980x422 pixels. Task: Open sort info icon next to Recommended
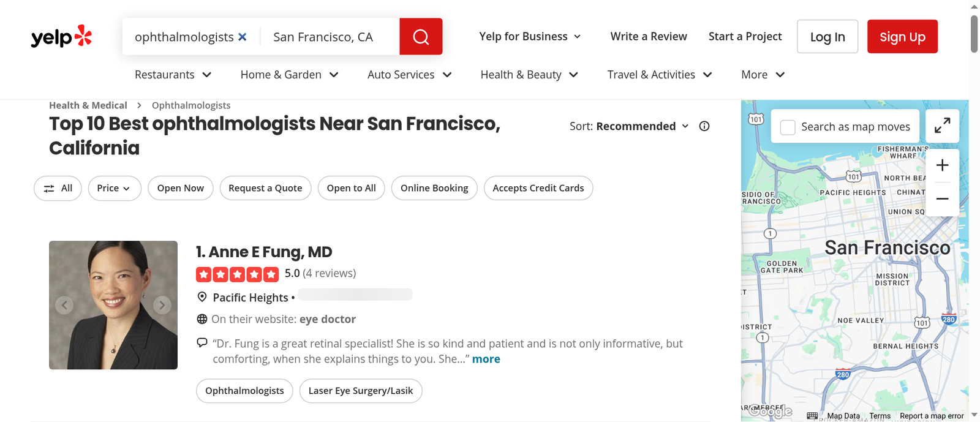(704, 126)
